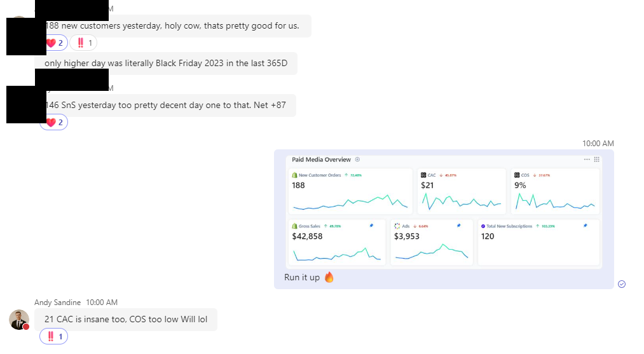The height and width of the screenshot is (354, 644).
Task: Click 'only higher day was literally Black Friday' message
Action: tap(166, 64)
